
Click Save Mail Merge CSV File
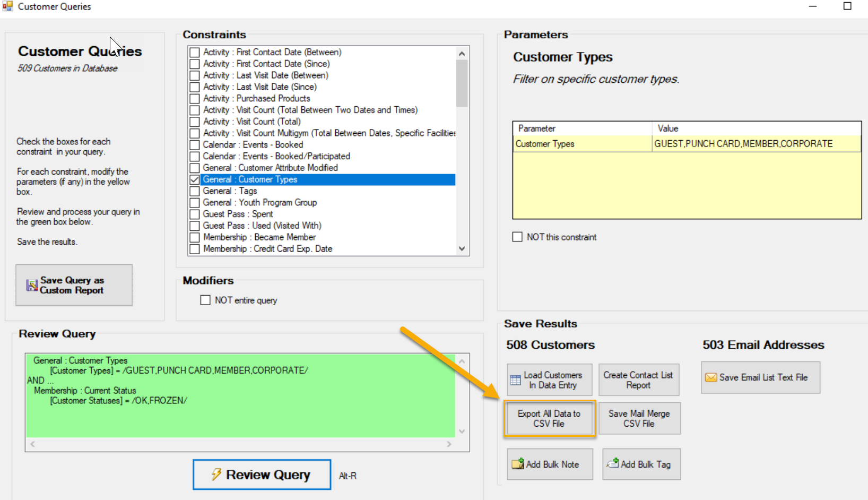click(x=640, y=419)
